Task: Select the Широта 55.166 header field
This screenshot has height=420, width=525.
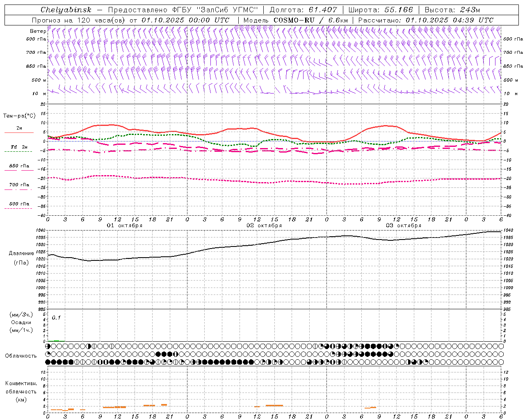Action: coord(380,10)
